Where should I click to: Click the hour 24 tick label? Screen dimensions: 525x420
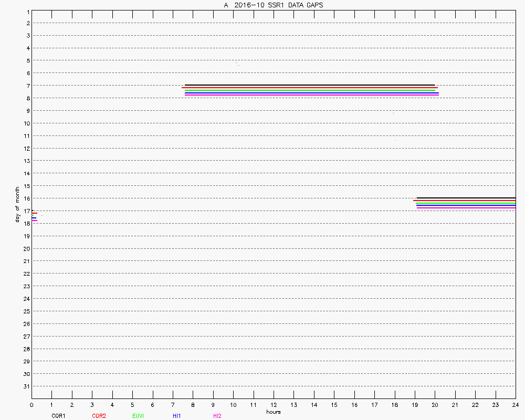[515, 405]
